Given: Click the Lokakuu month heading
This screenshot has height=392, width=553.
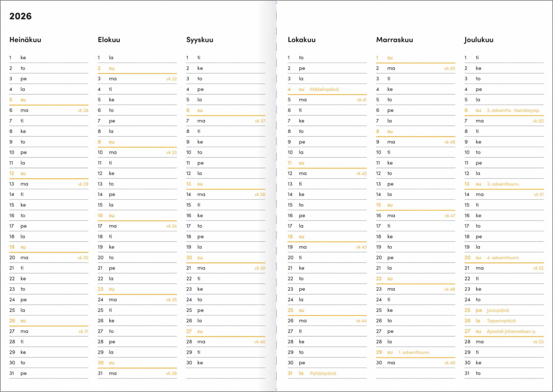Looking at the screenshot, I should click(x=302, y=40).
